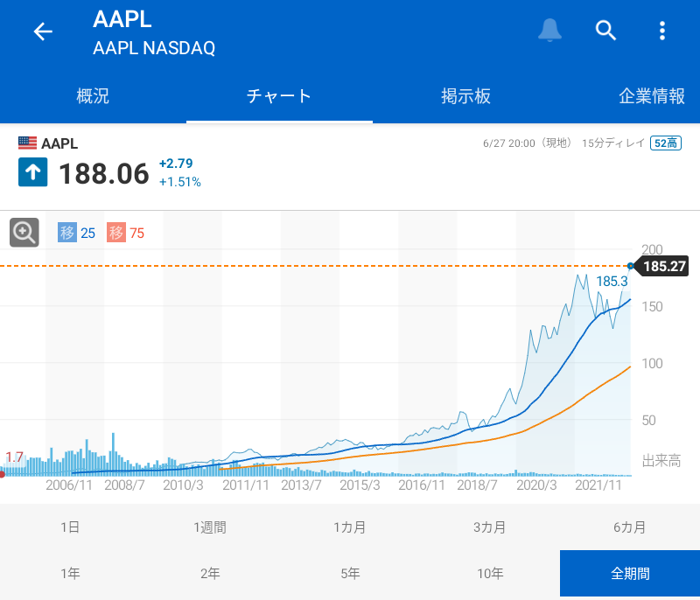Tap the 52高 badge
The height and width of the screenshot is (600, 700).
click(x=666, y=143)
